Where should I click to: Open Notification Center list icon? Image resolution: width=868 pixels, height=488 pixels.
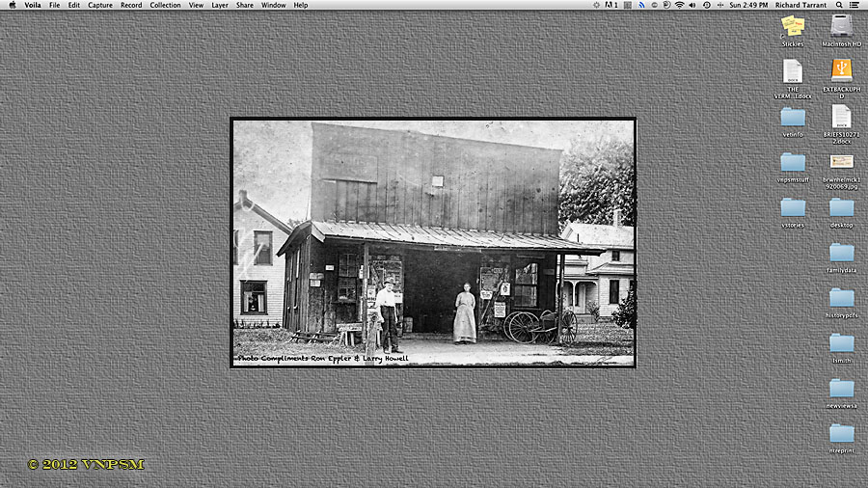pyautogui.click(x=854, y=5)
